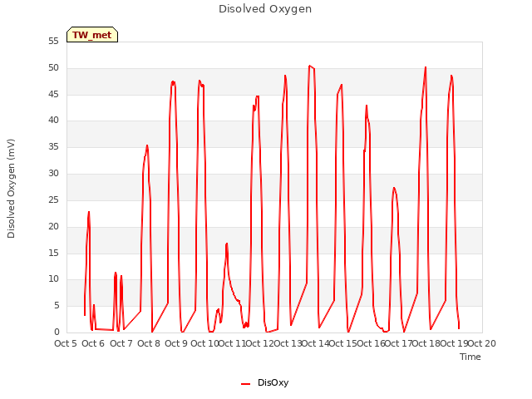
Task: Click the y-axis tick label 25
Action: pyautogui.click(x=53, y=199)
